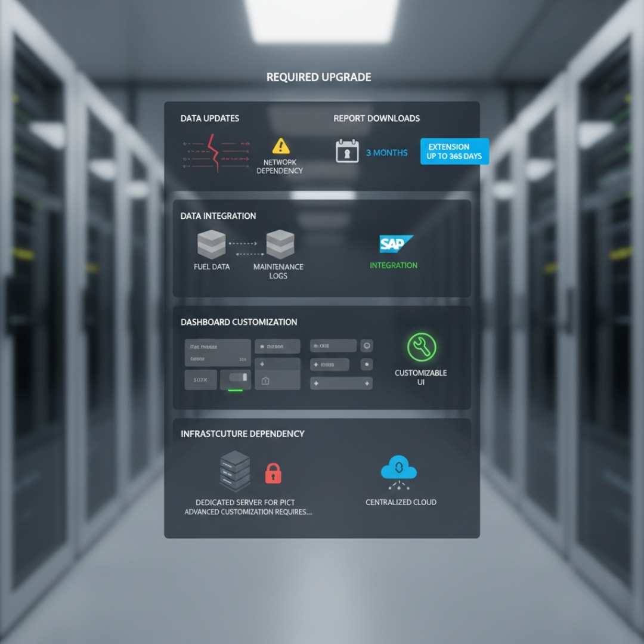Click the filled radio dot below the circle option
Screen dimensions: 644x644
(x=367, y=365)
